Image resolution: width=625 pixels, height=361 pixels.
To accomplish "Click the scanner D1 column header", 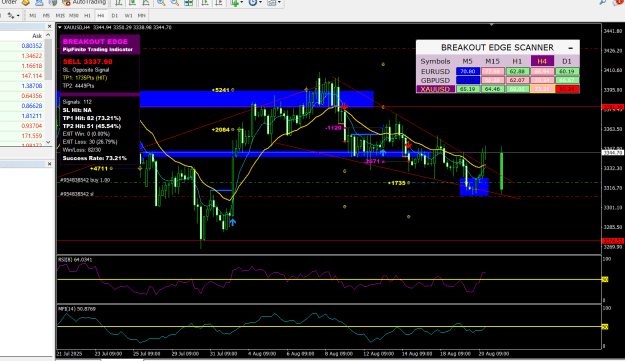I will tap(566, 61).
